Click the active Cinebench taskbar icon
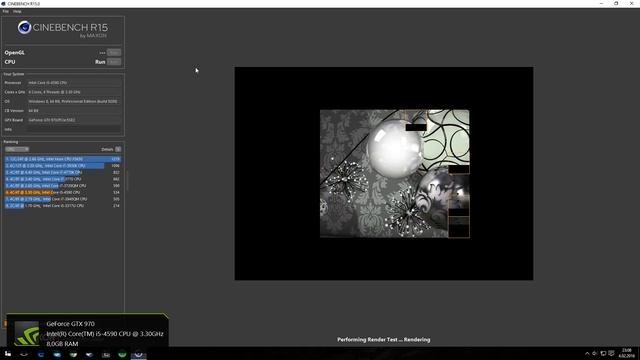 (x=138, y=354)
